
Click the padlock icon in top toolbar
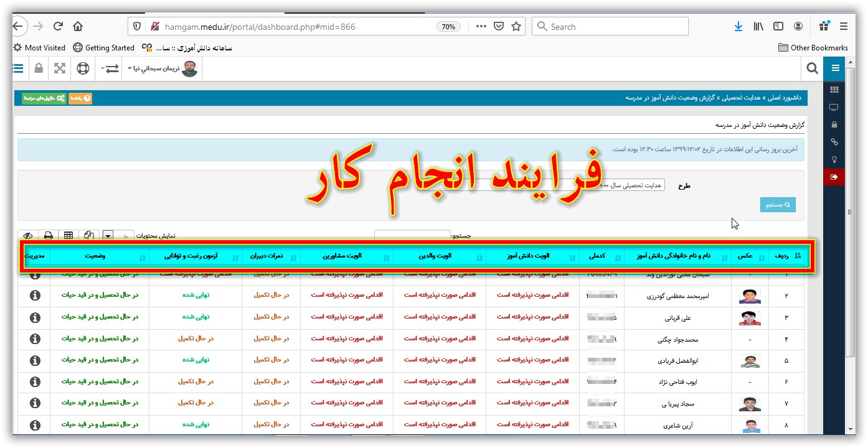point(39,68)
